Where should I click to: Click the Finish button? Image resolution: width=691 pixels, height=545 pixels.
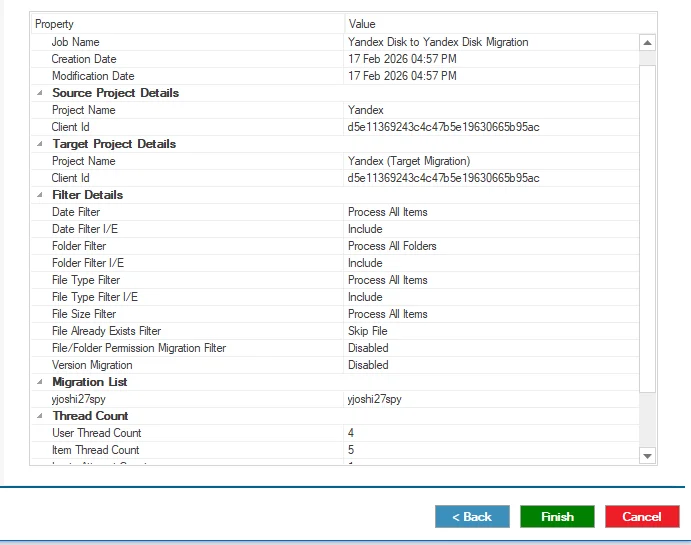pos(557,516)
